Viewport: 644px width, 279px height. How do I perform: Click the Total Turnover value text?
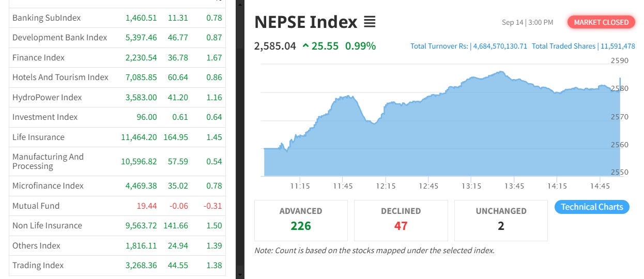[469, 46]
